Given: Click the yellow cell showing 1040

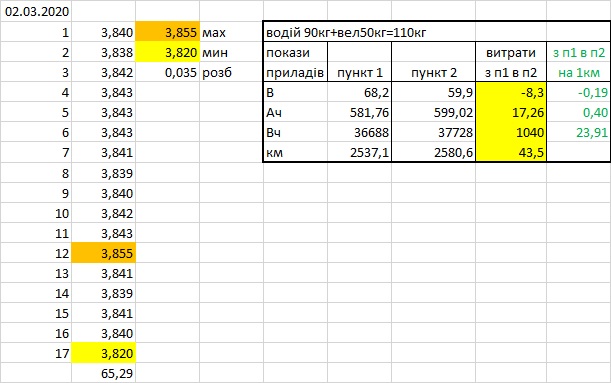Looking at the screenshot, I should point(511,132).
